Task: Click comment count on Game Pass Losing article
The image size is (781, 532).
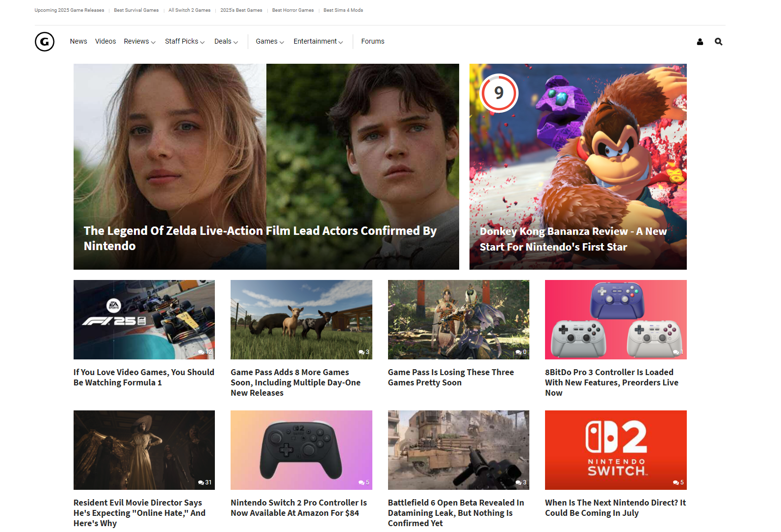Action: click(x=521, y=352)
